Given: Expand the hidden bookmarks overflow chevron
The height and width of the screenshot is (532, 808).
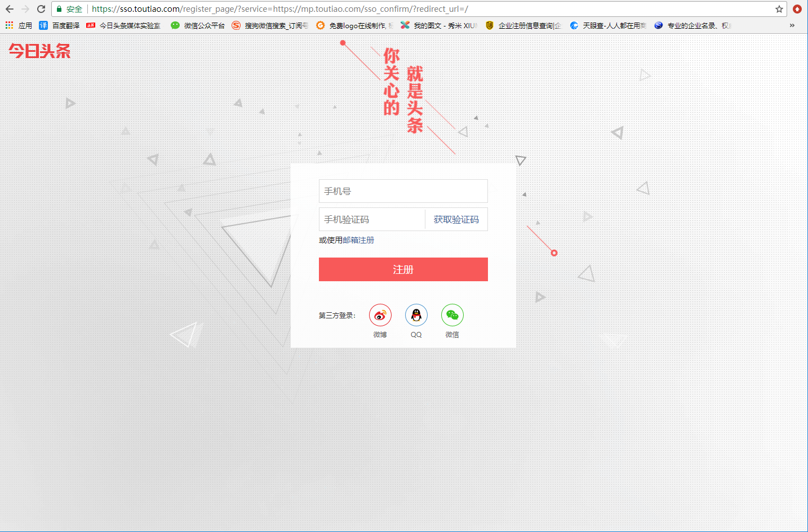Looking at the screenshot, I should [x=792, y=25].
